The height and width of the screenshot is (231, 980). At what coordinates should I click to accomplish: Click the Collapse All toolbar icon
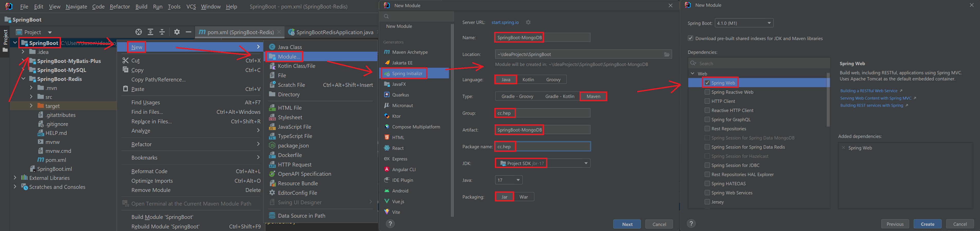coord(162,32)
